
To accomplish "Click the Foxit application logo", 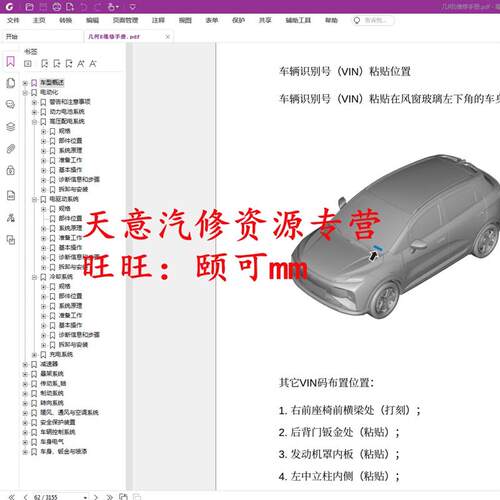I will tap(10, 7).
